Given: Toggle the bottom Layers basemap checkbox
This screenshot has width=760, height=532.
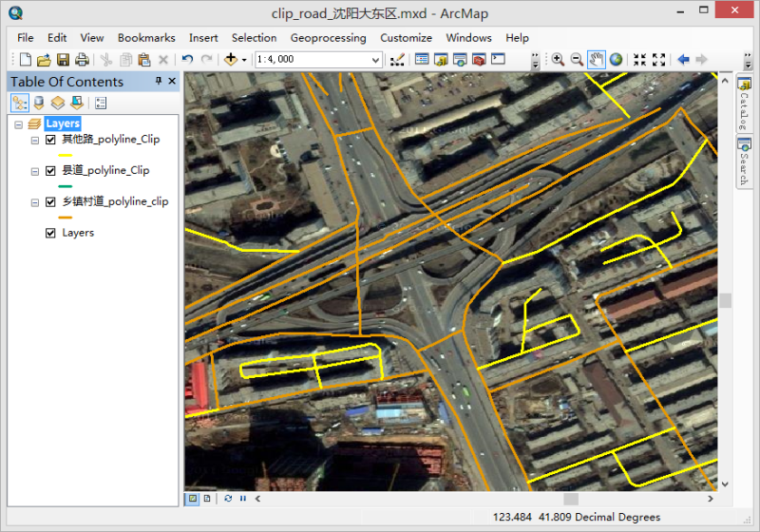Looking at the screenshot, I should [x=50, y=233].
